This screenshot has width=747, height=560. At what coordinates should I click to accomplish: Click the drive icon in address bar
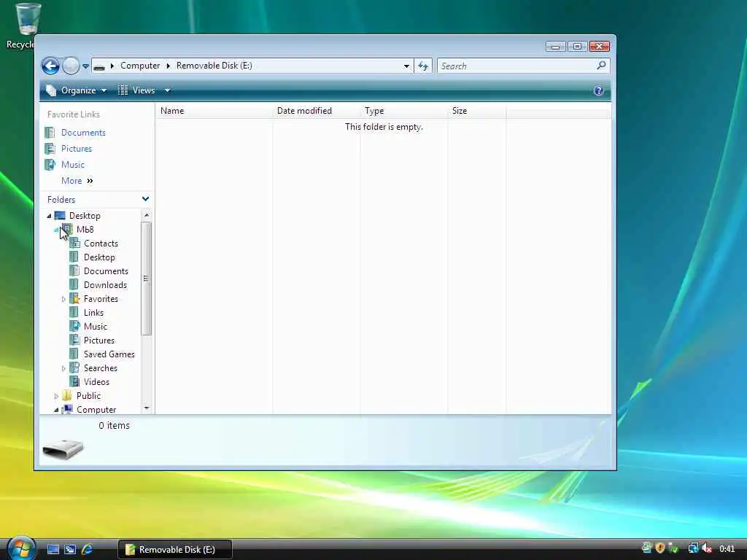(99, 66)
